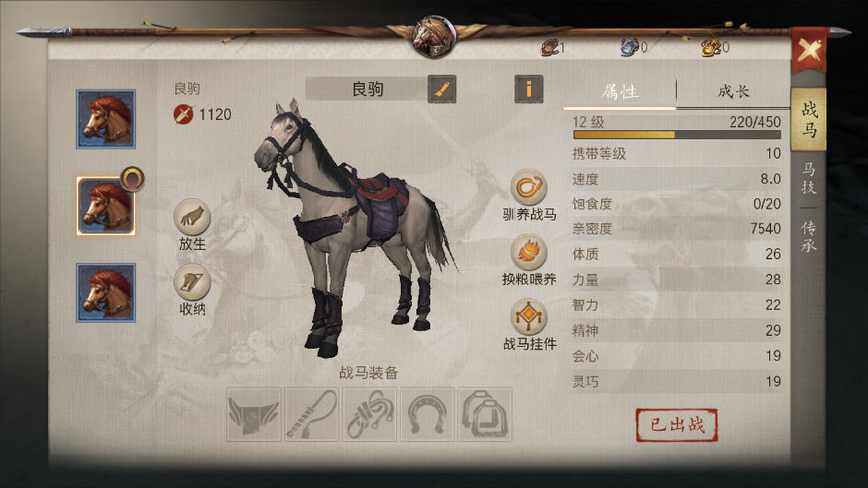The width and height of the screenshot is (868, 488).
Task: Open the 马技 side tab
Action: [808, 178]
